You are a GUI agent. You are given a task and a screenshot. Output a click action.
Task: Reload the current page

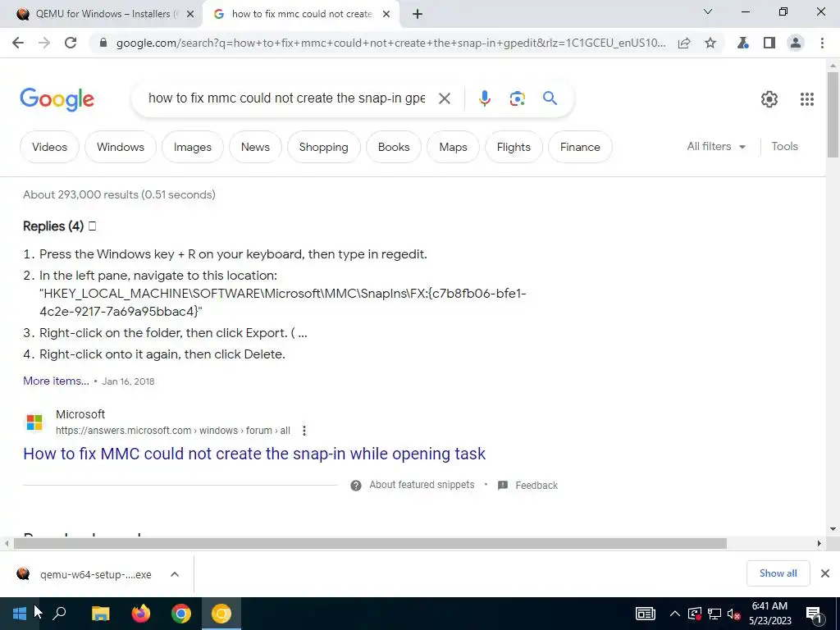71,43
